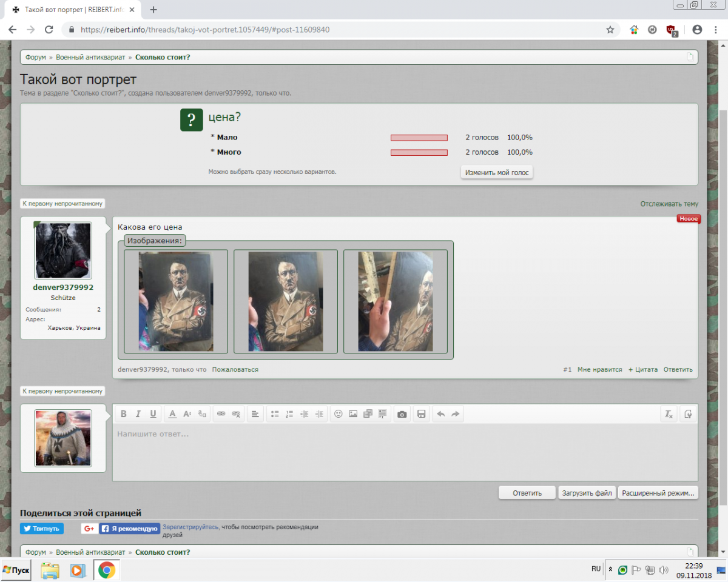Bookmark this page with the star icon
This screenshot has width=728, height=582.
tap(610, 29)
